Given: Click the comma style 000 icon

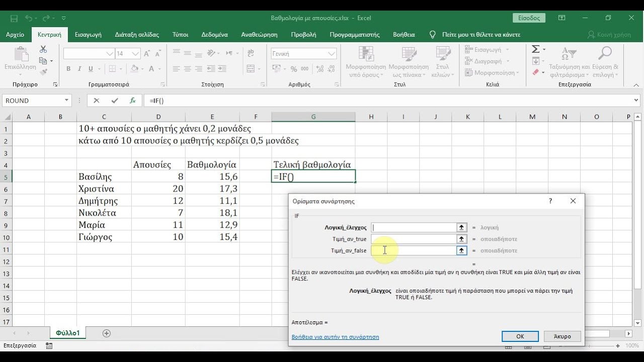Looking at the screenshot, I should click(305, 69).
